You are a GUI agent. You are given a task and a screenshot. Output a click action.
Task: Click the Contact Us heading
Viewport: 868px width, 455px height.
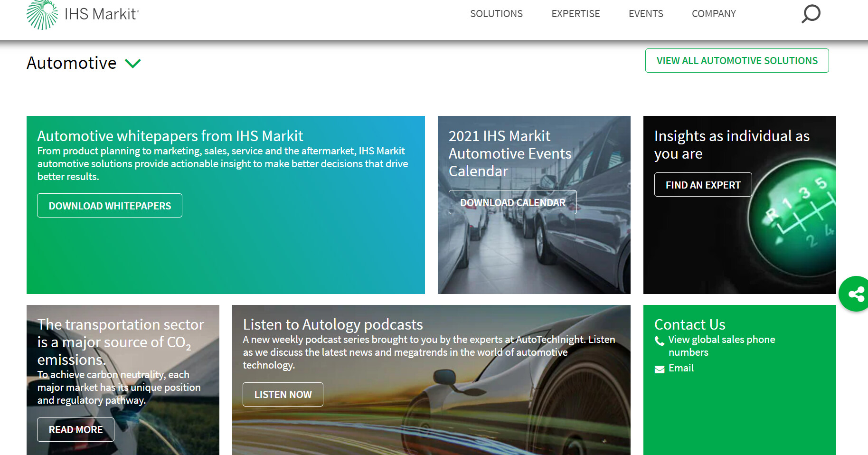(689, 324)
